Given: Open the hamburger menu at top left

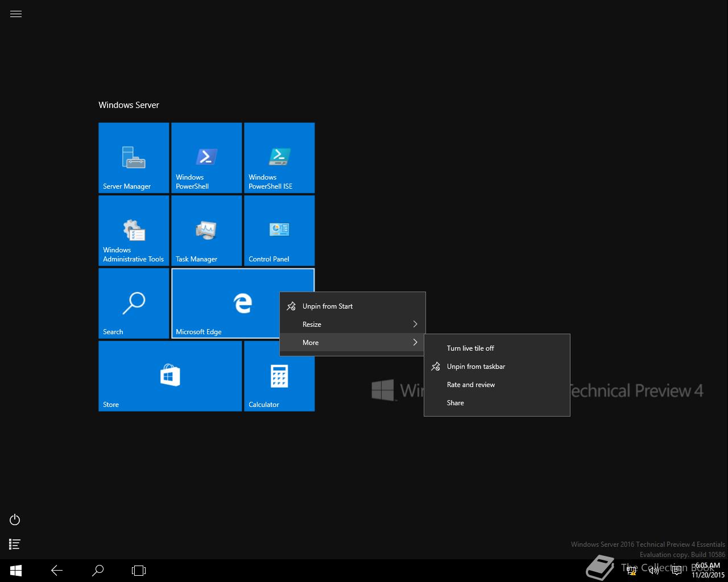Looking at the screenshot, I should tap(16, 14).
